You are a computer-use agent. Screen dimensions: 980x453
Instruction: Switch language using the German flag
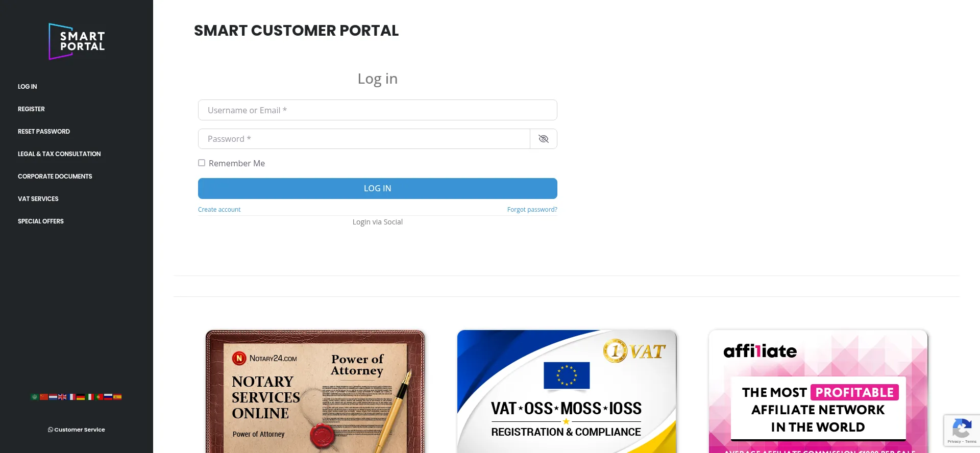pos(81,397)
